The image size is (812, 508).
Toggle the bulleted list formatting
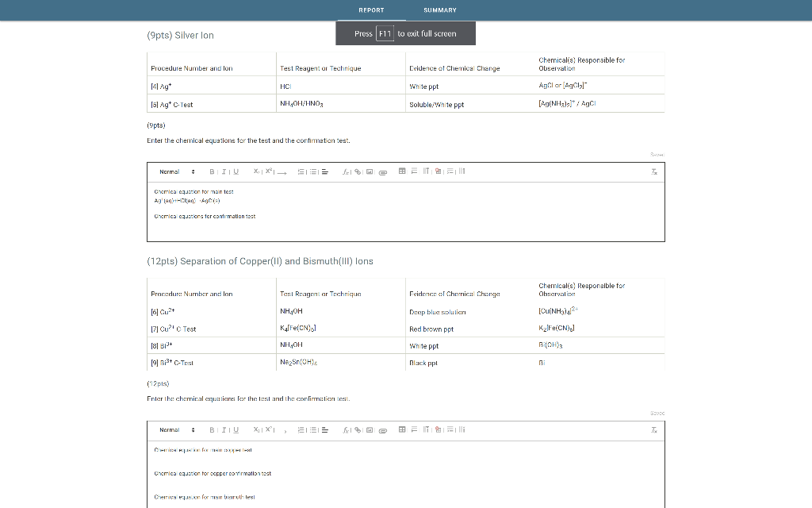point(312,171)
